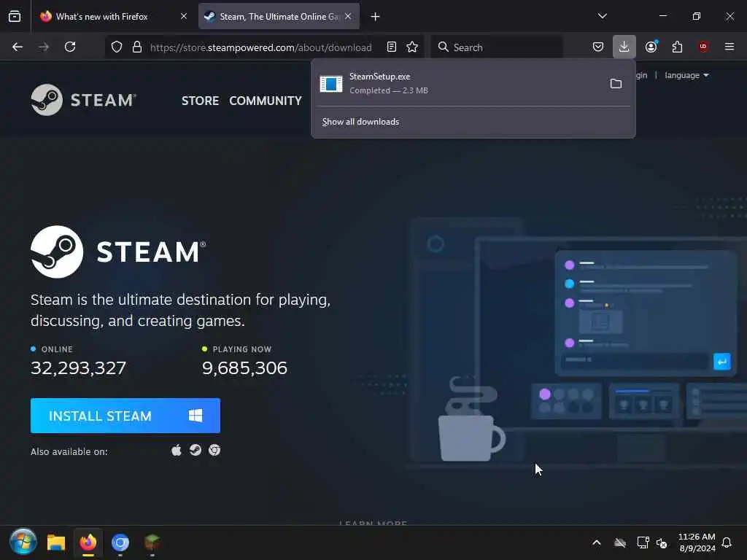This screenshot has width=747, height=560.
Task: Open Save to Pocket icon
Action: coord(598,47)
